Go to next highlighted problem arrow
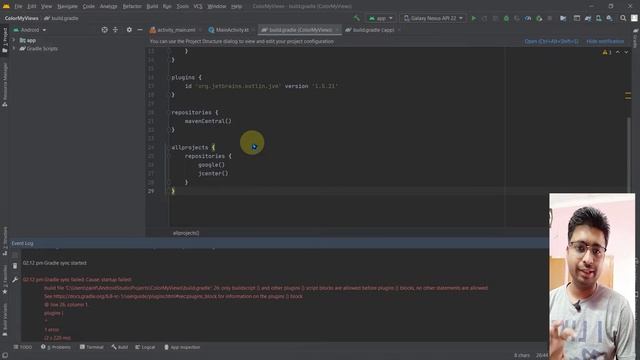640x360 pixels. [626, 52]
